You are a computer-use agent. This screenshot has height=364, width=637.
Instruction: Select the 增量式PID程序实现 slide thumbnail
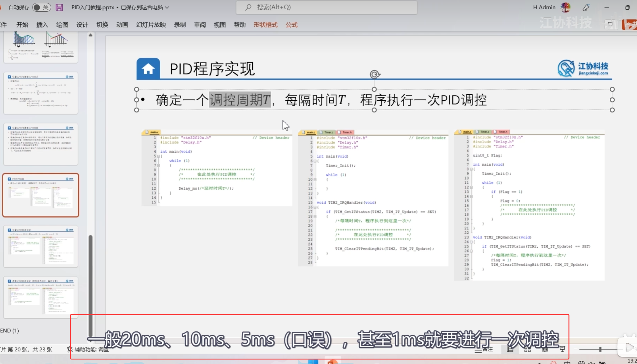40,297
